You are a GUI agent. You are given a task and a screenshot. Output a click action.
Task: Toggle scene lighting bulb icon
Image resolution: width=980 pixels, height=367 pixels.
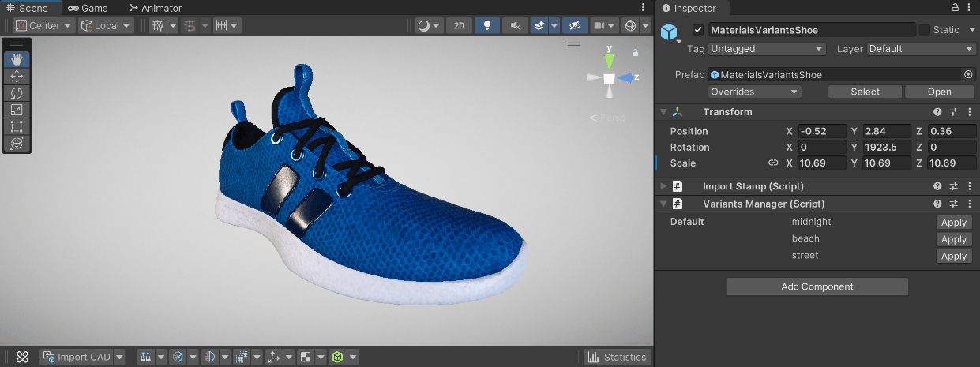click(486, 25)
